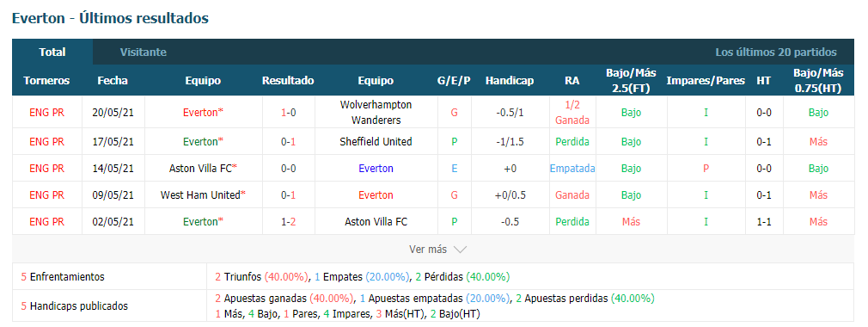Select the Handicap column header
This screenshot has width=868, height=327.
(x=510, y=80)
